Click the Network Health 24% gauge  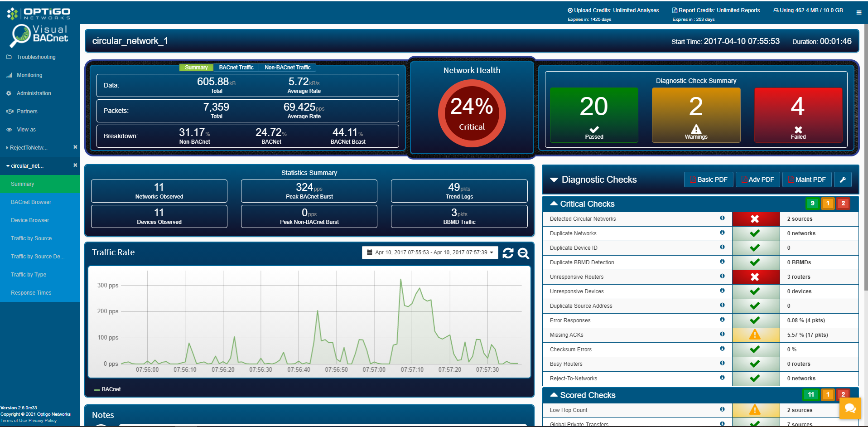pos(472,113)
